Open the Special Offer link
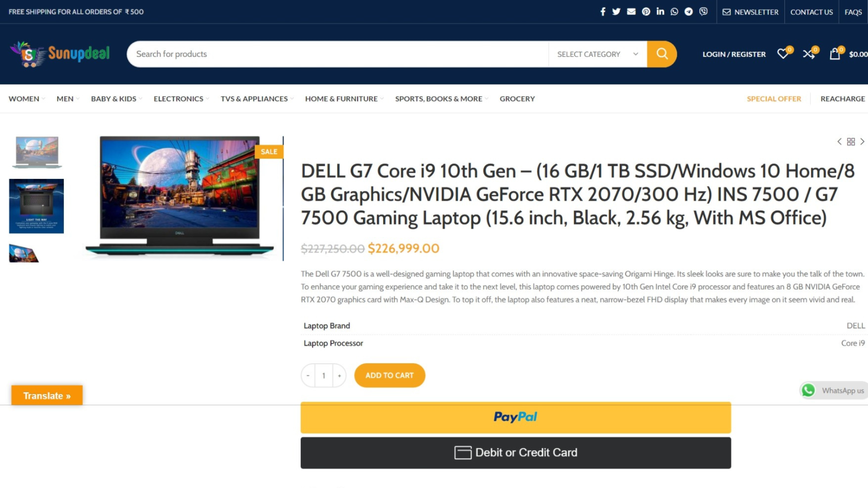The width and height of the screenshot is (868, 488). (x=774, y=99)
